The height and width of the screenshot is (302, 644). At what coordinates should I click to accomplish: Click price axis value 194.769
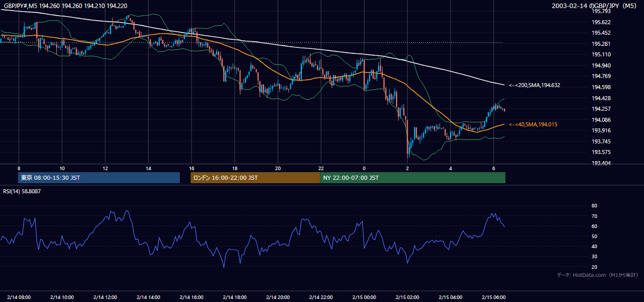(x=601, y=76)
